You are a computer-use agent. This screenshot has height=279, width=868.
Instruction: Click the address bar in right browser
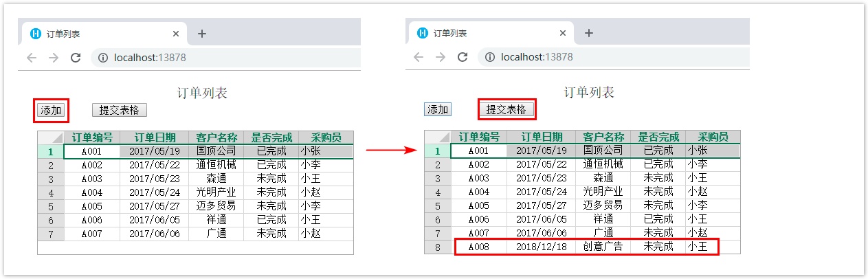612,57
